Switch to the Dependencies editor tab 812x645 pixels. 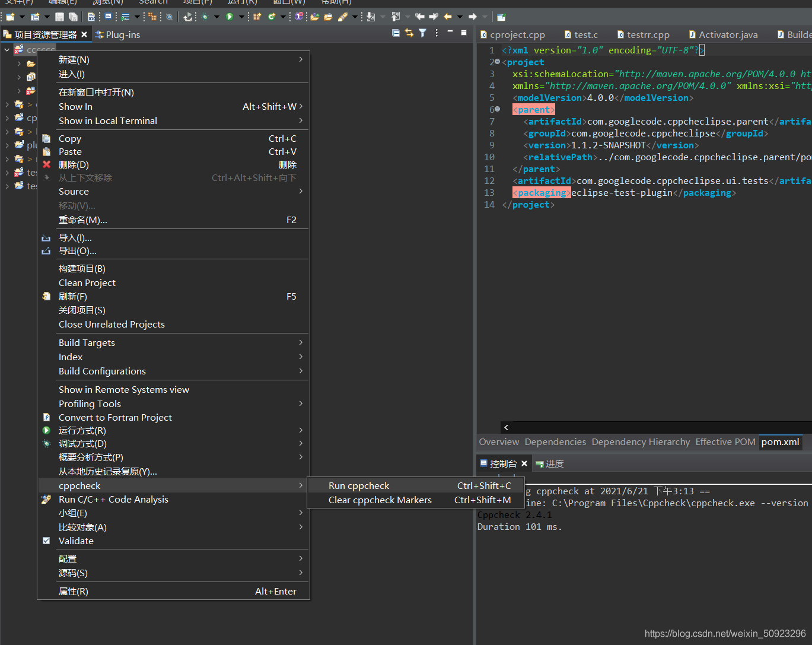[x=555, y=441]
